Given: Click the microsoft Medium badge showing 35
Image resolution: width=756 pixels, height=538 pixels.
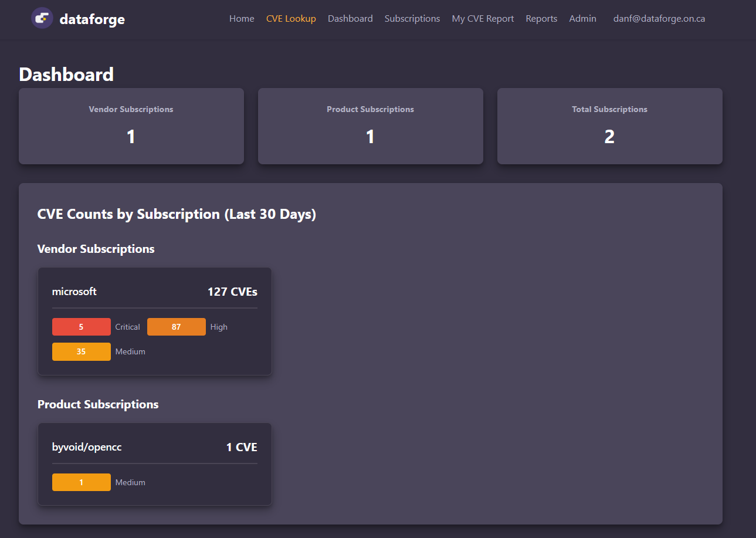Looking at the screenshot, I should (x=82, y=352).
